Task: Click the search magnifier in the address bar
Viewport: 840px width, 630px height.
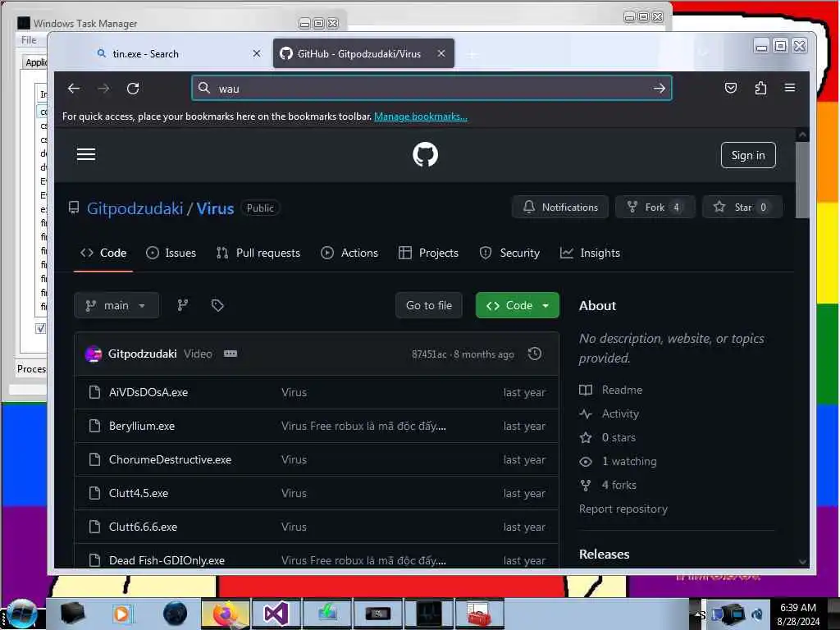Action: pos(204,88)
